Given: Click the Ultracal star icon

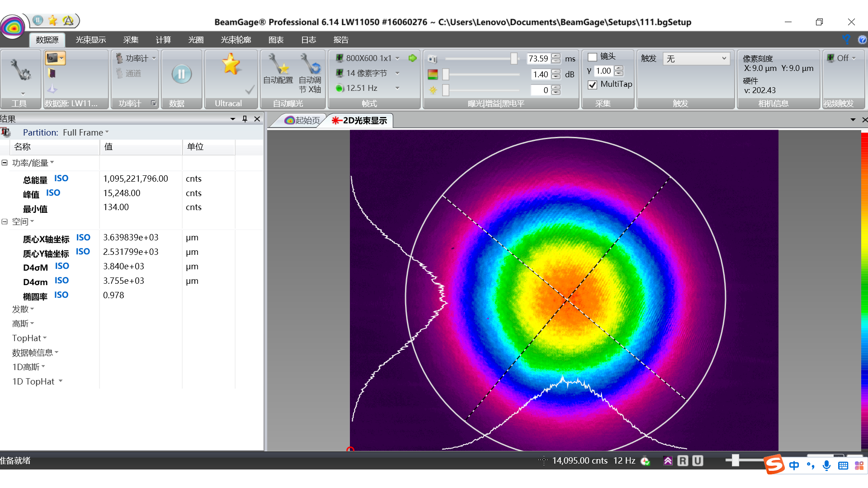Looking at the screenshot, I should (231, 64).
